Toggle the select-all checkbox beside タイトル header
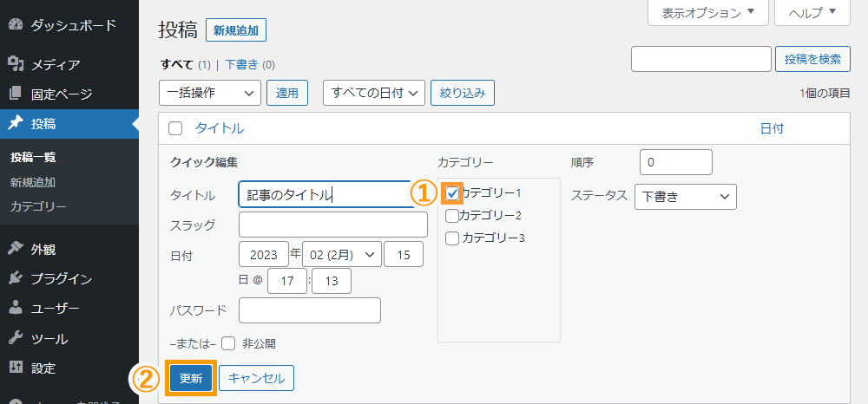 point(175,129)
